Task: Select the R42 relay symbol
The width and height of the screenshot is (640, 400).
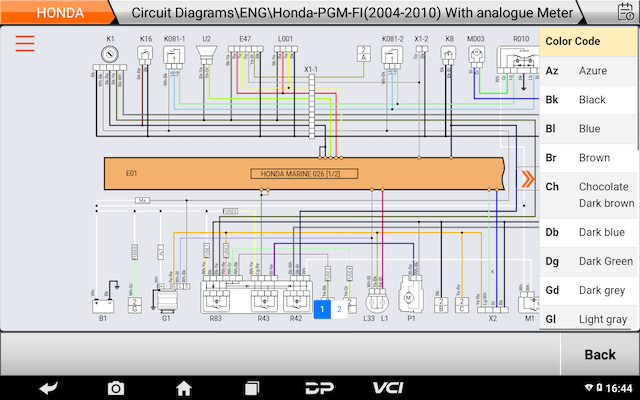Action: tap(297, 301)
